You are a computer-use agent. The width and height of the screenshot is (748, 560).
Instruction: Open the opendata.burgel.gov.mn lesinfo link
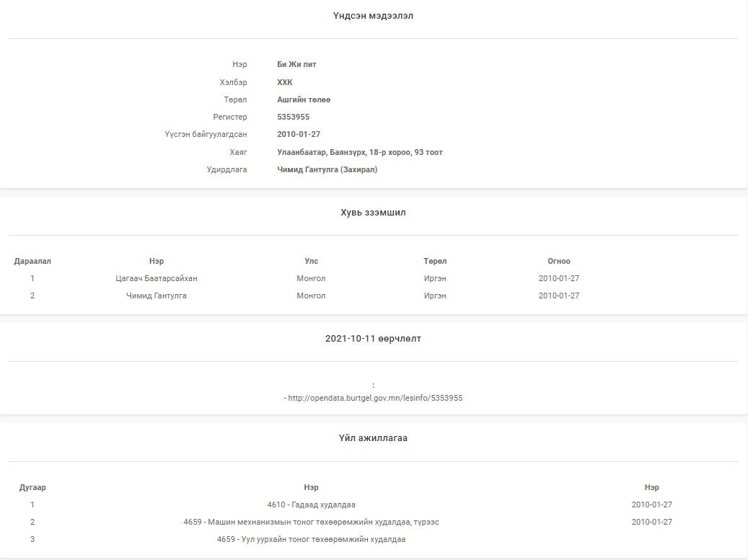click(374, 398)
